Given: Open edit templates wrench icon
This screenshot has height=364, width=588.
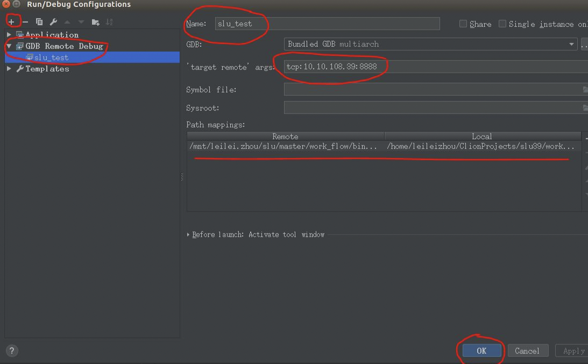Looking at the screenshot, I should [x=53, y=22].
